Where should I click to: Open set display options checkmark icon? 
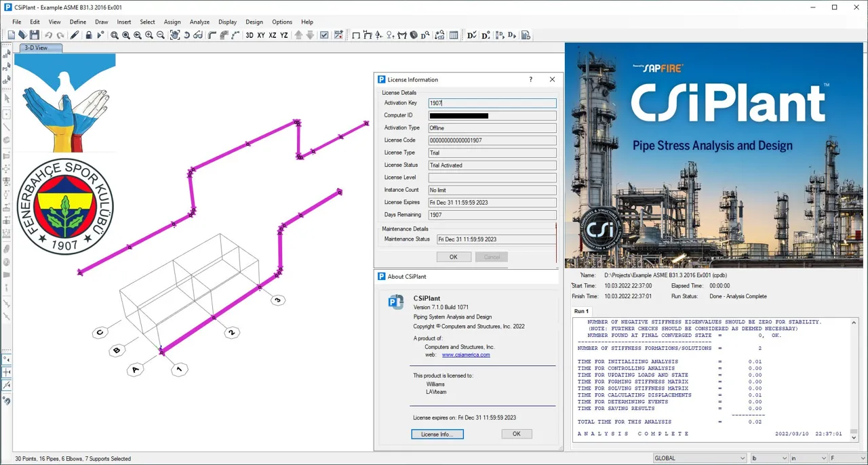[324, 35]
